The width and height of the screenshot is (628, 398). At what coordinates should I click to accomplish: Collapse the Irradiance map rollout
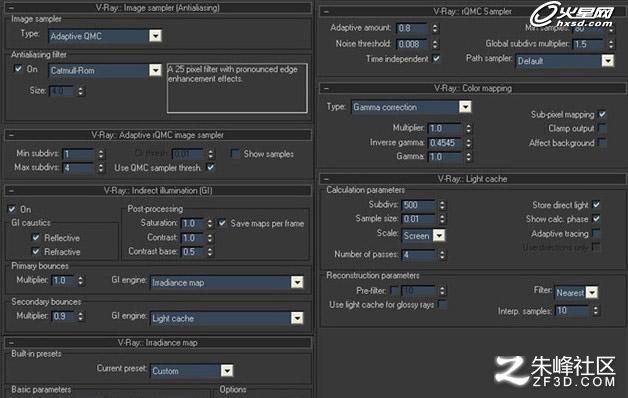click(11, 343)
